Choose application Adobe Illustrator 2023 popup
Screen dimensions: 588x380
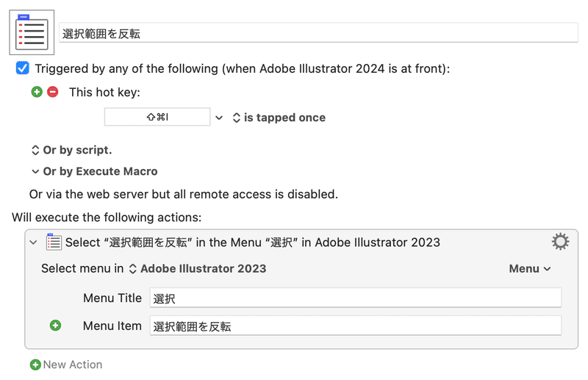(x=198, y=268)
